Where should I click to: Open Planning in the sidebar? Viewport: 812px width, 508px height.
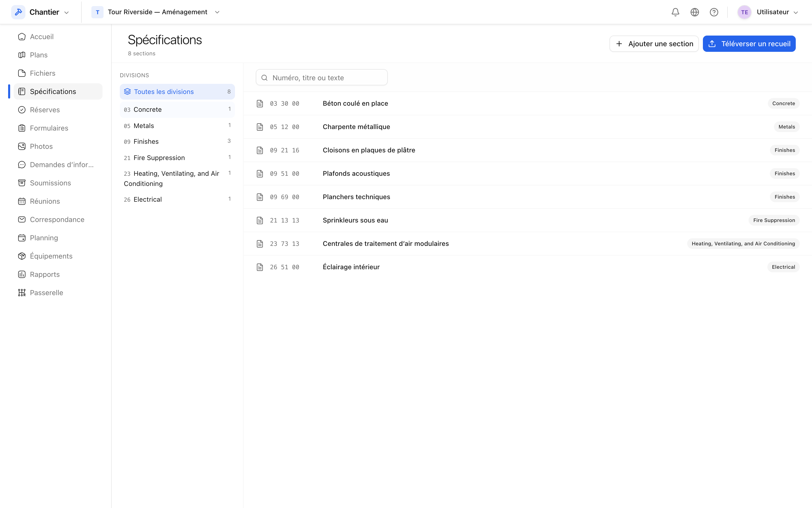(x=58, y=238)
